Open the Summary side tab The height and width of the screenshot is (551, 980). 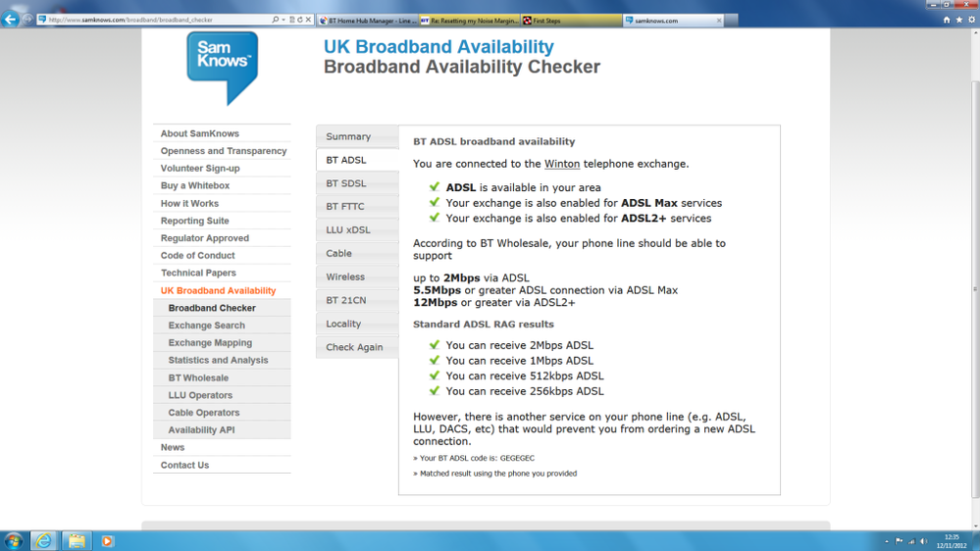coord(357,137)
